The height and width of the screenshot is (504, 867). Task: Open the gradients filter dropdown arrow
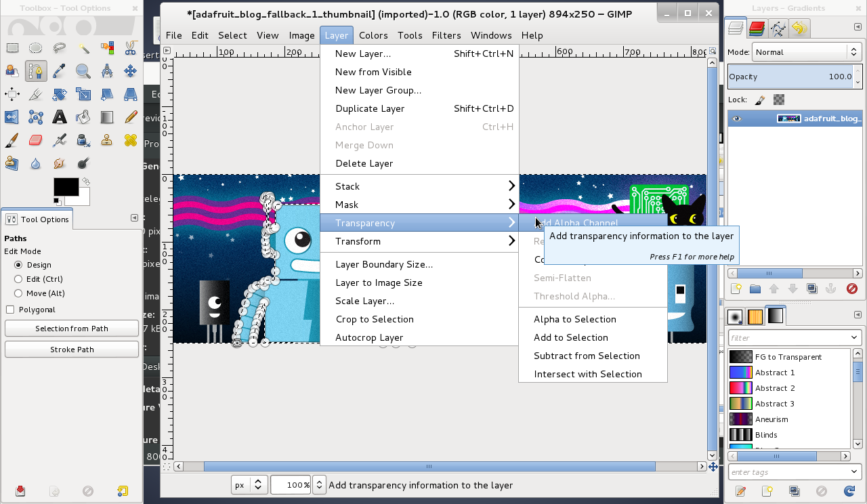[854, 338]
